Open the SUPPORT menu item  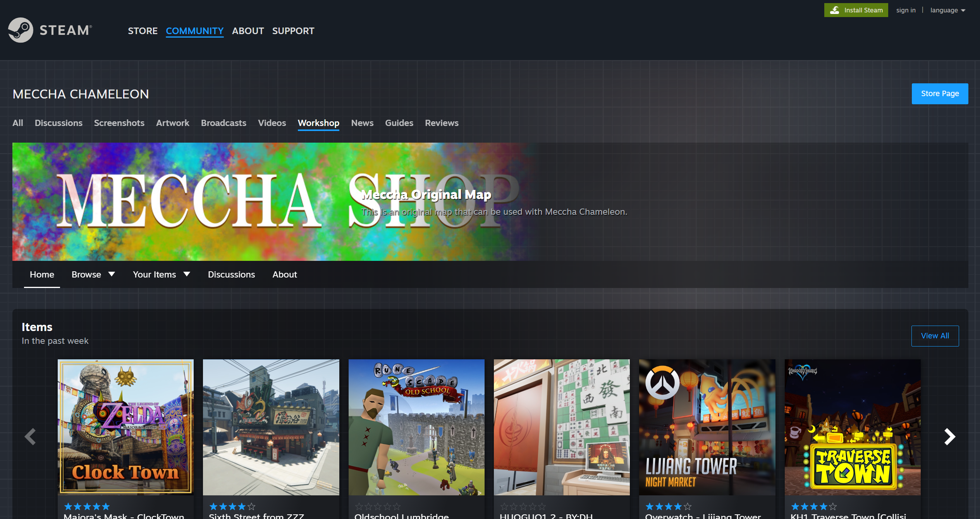(293, 31)
